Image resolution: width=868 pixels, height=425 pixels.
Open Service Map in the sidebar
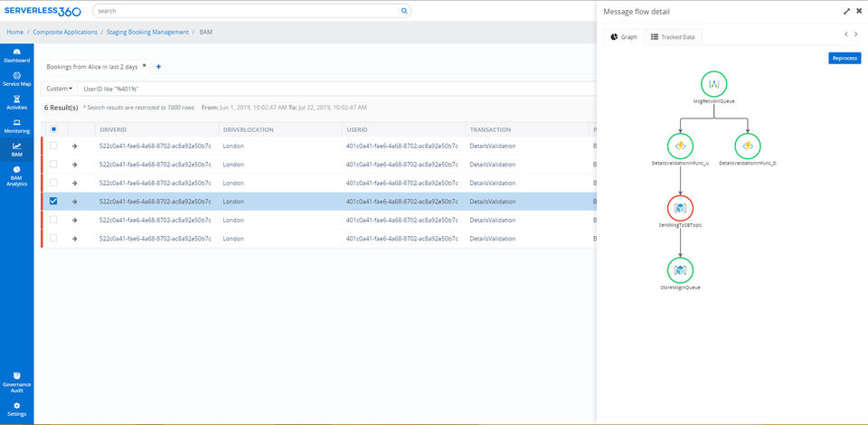[16, 78]
